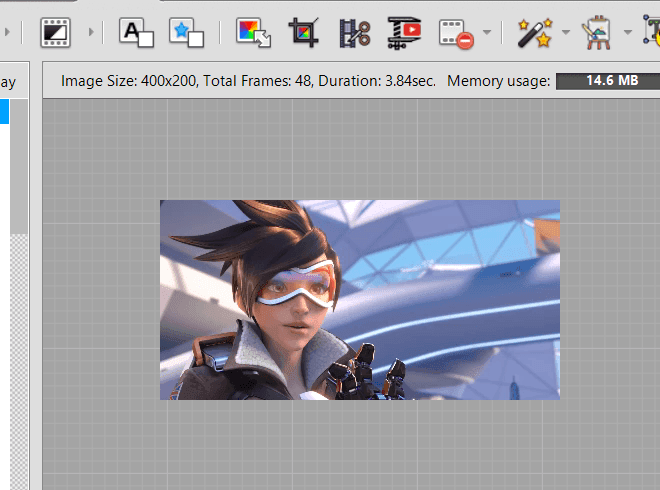Click the Image Size 400x200 info text

128,81
